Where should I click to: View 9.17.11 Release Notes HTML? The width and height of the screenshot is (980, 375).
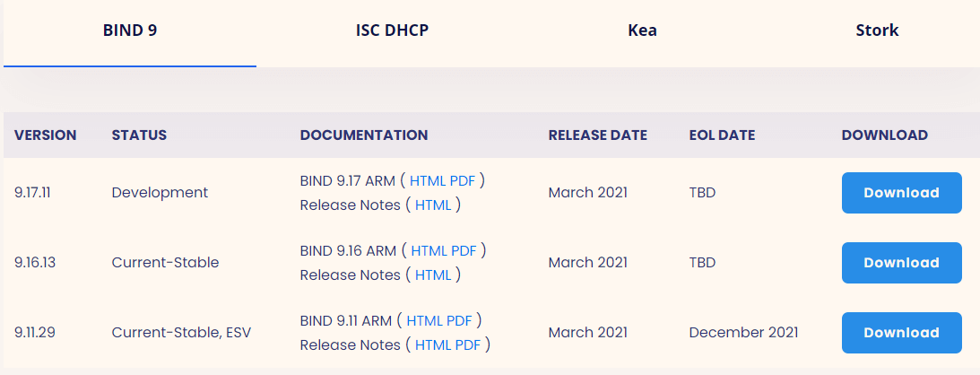click(x=433, y=205)
